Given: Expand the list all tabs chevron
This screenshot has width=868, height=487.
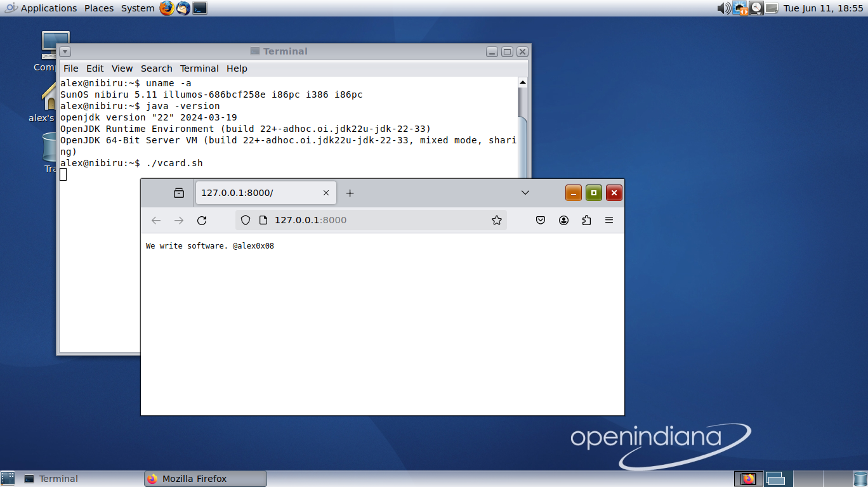Looking at the screenshot, I should [525, 193].
